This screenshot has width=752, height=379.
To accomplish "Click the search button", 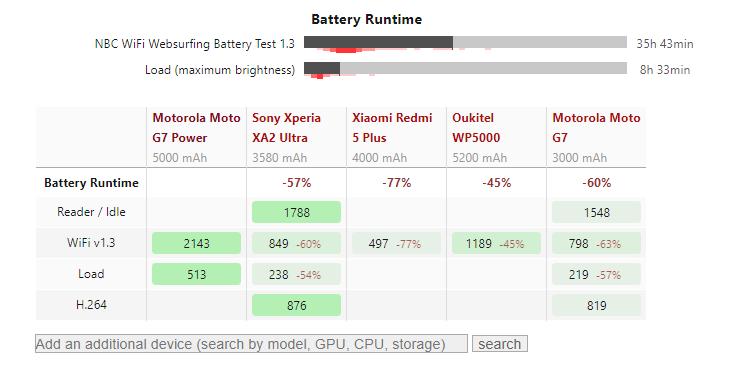I will pos(500,344).
